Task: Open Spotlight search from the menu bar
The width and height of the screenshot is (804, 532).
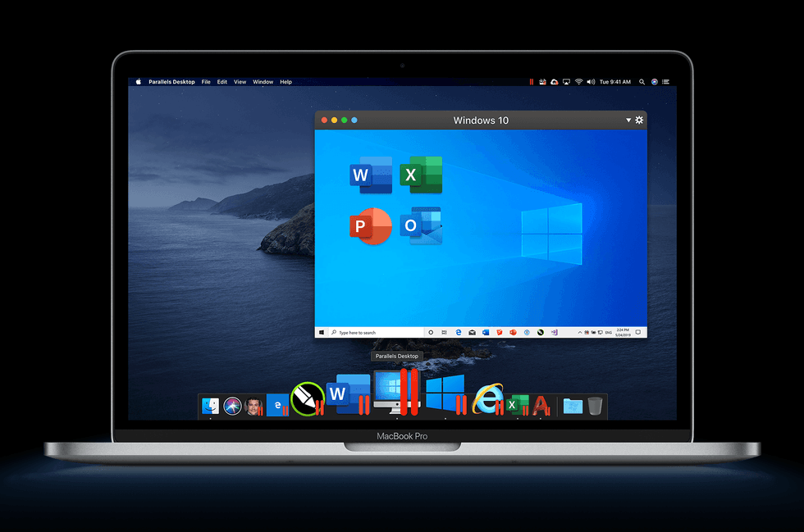Action: pos(642,82)
